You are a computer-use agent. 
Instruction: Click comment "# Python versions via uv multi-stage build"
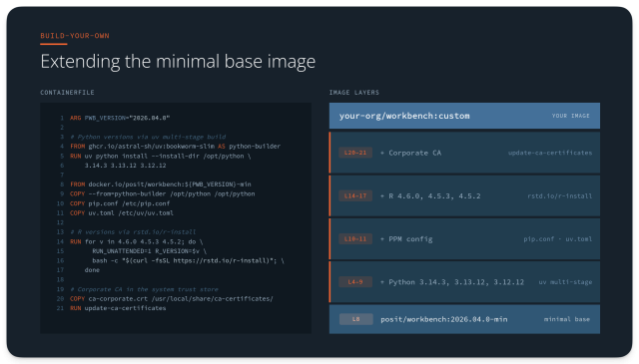(148, 137)
